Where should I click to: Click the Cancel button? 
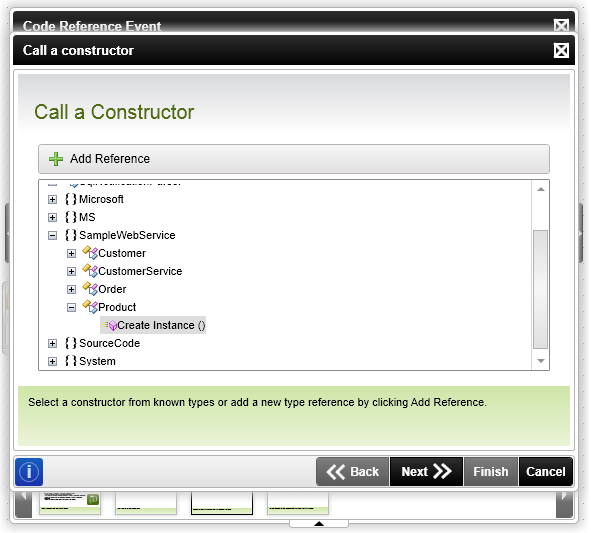(546, 472)
